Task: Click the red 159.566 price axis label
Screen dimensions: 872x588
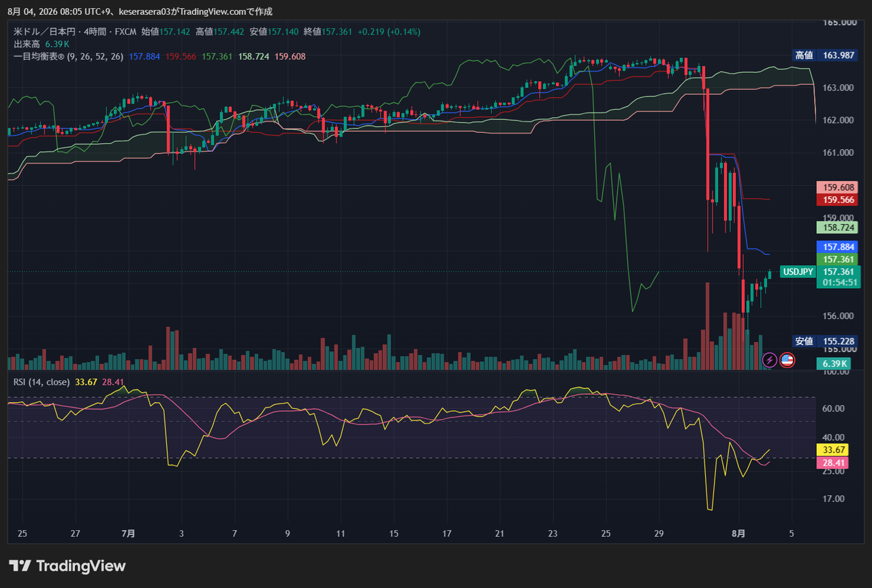Action: (839, 200)
